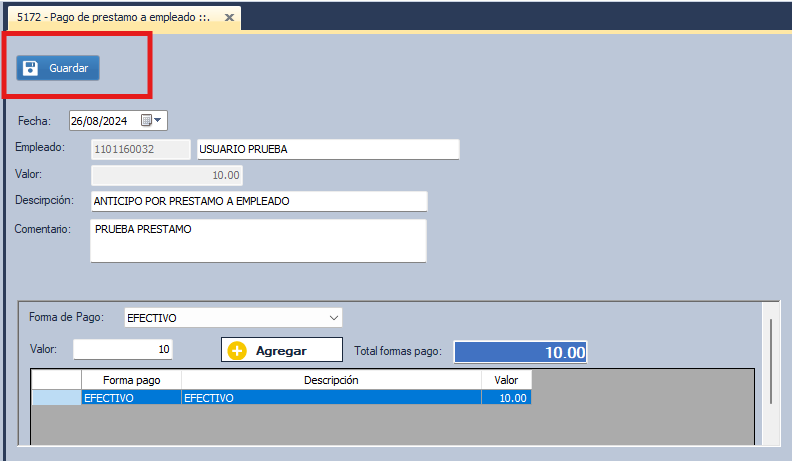
Task: Click the grid's Valor column header
Action: [506, 380]
